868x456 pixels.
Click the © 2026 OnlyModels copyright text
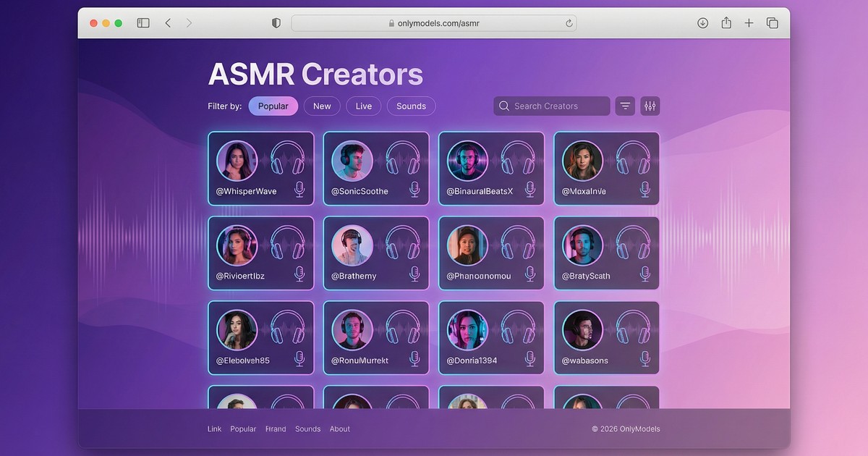coord(626,428)
